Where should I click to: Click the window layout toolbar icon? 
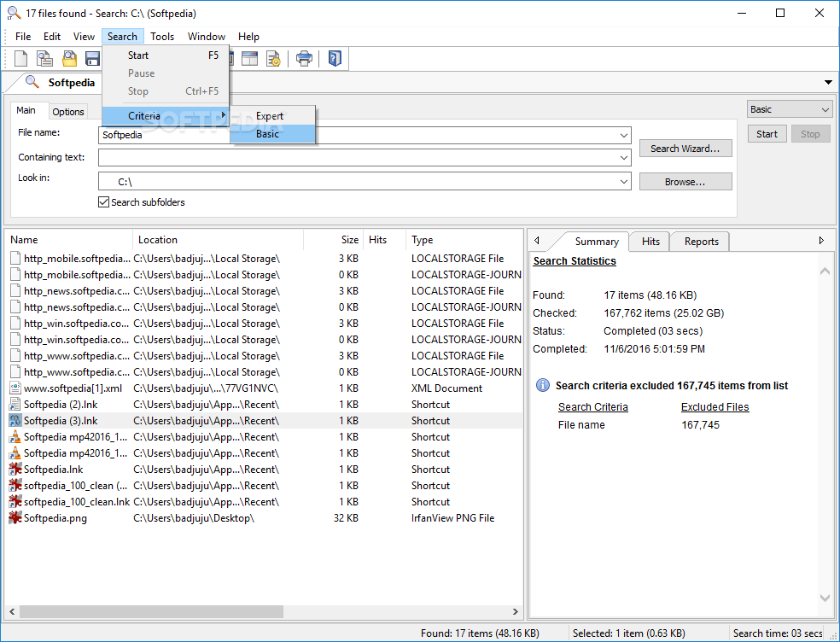pyautogui.click(x=249, y=58)
